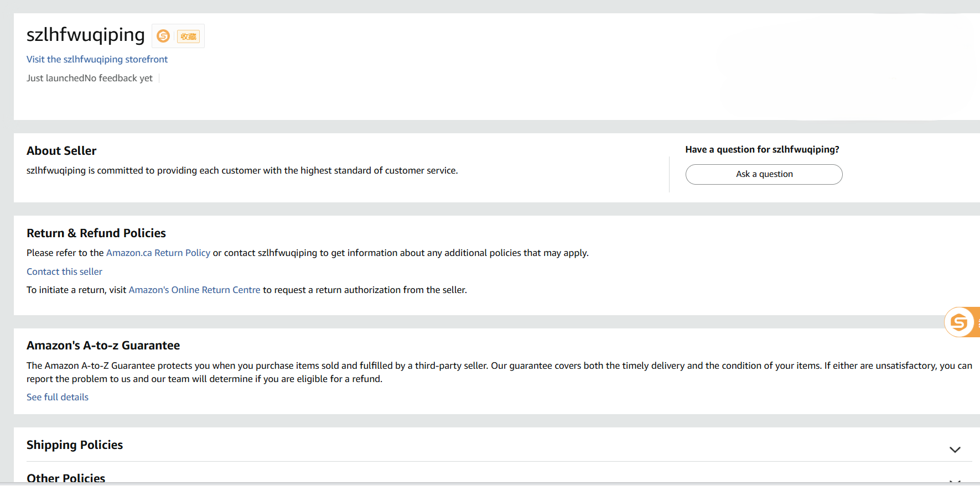Screen dimensions: 980x486
Task: Click 'Have a question for szlhfwuqiping?' text
Action: click(762, 149)
